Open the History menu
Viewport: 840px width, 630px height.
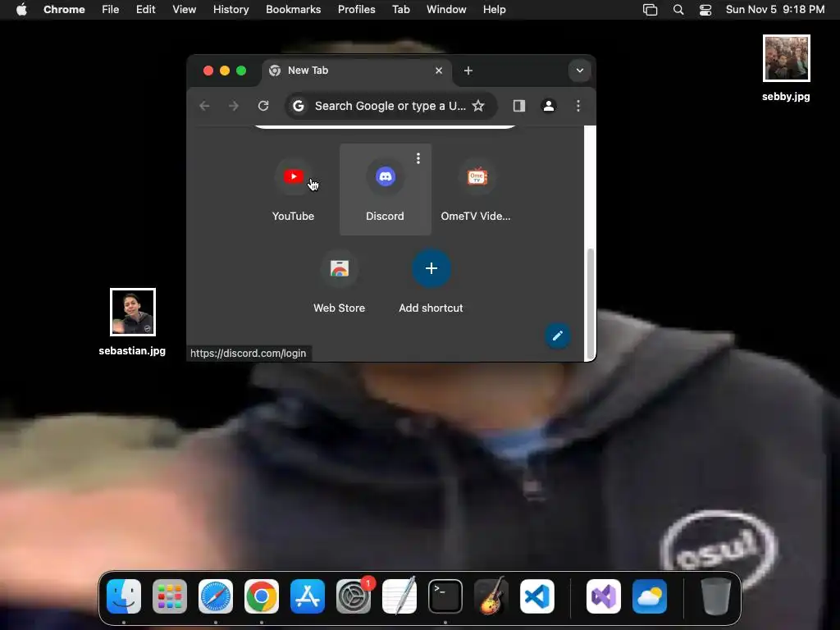[231, 10]
